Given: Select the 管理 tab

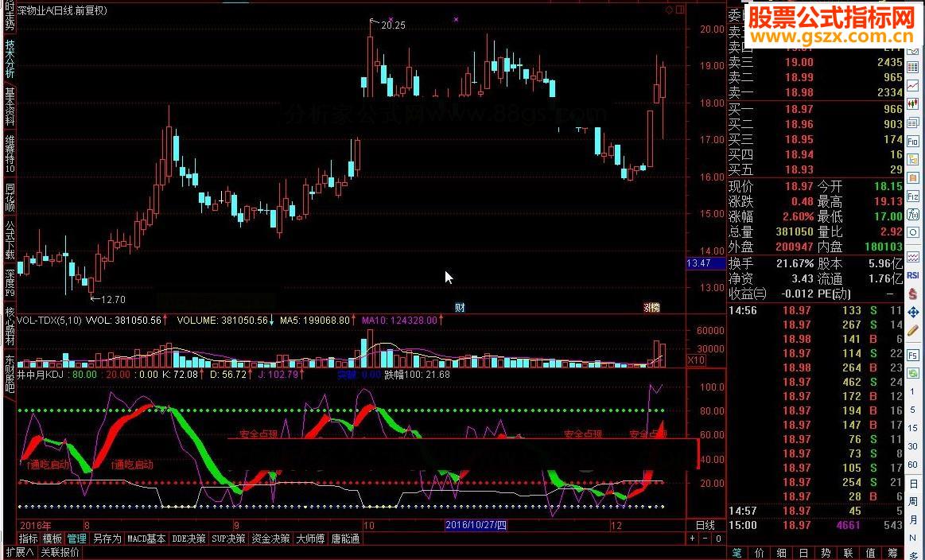Looking at the screenshot, I should pyautogui.click(x=76, y=539).
